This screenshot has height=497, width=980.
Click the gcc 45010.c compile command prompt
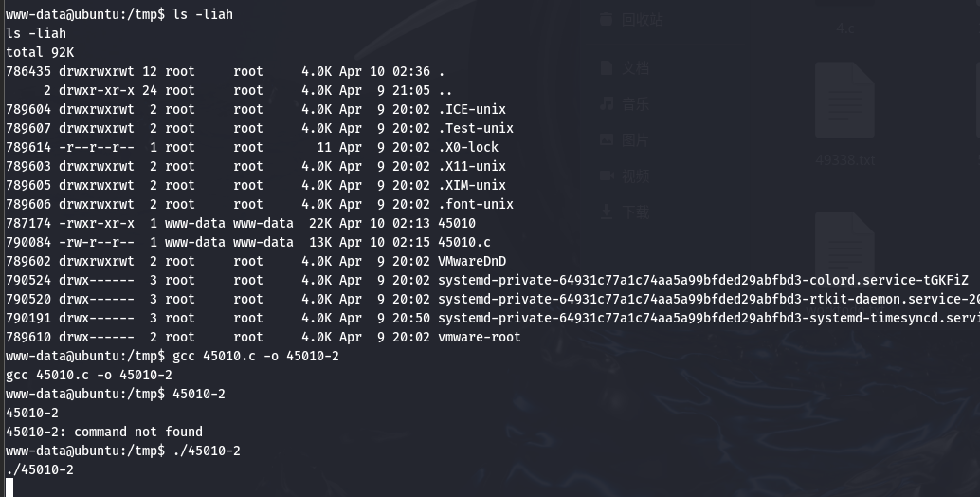pos(172,356)
